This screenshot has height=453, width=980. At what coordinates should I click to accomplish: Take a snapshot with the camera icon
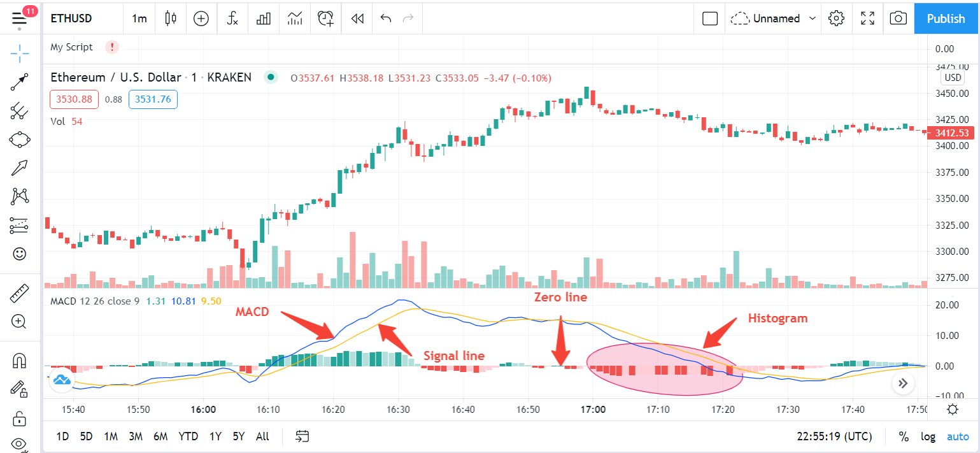click(x=898, y=18)
